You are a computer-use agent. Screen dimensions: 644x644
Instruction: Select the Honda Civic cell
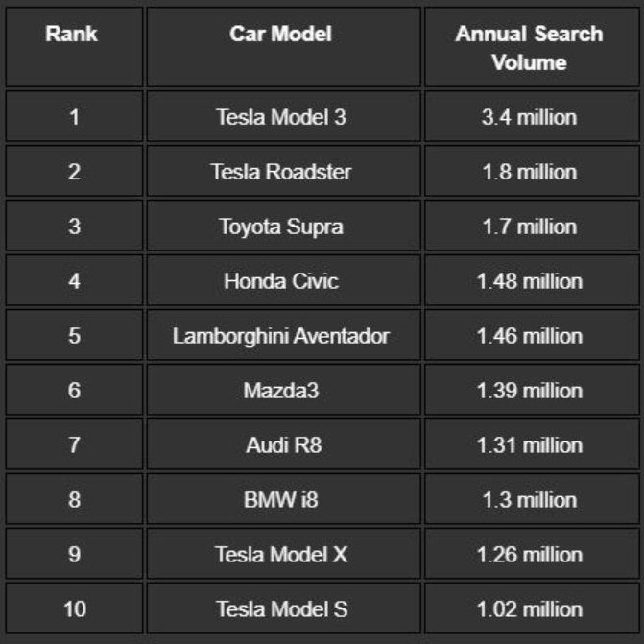(x=281, y=281)
